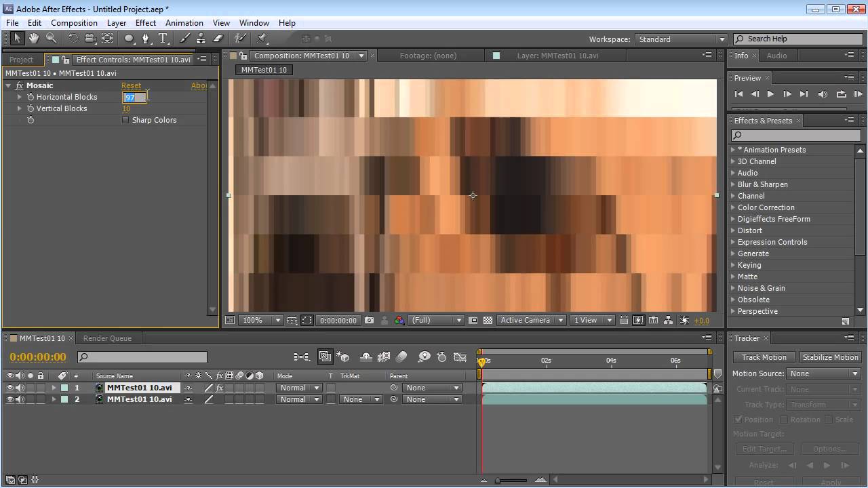Take a snapshot with camera icon

point(370,320)
